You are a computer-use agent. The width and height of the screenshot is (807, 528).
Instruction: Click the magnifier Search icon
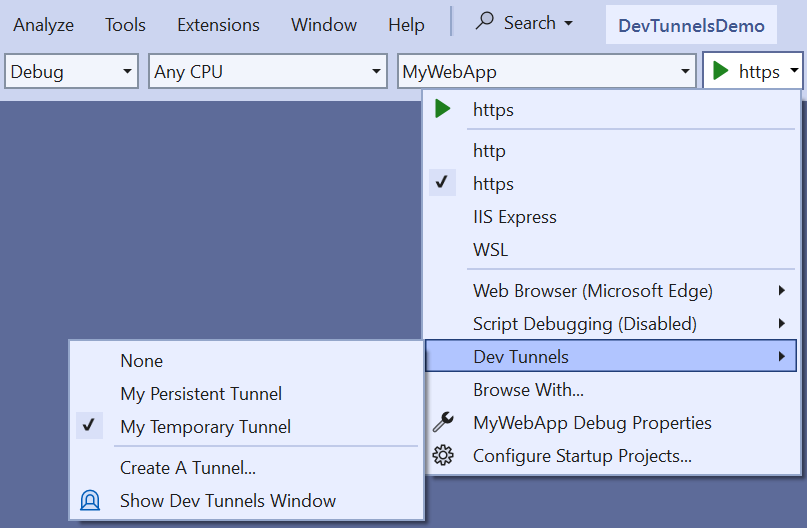coord(485,22)
